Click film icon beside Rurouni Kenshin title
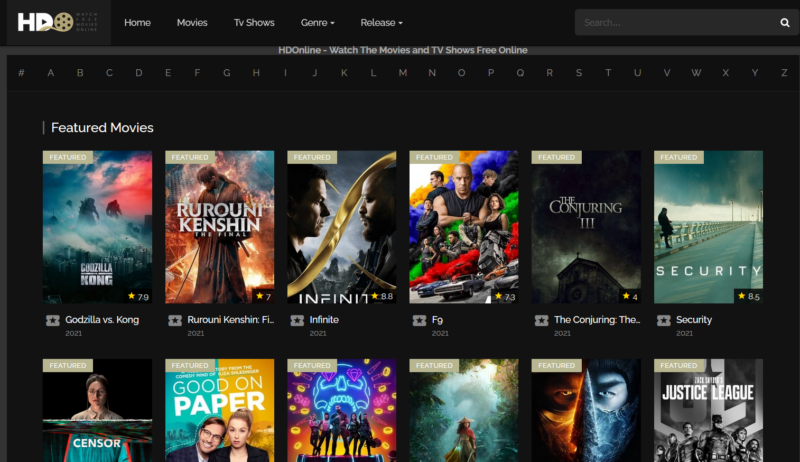Viewport: 800px width, 462px height. click(x=175, y=320)
